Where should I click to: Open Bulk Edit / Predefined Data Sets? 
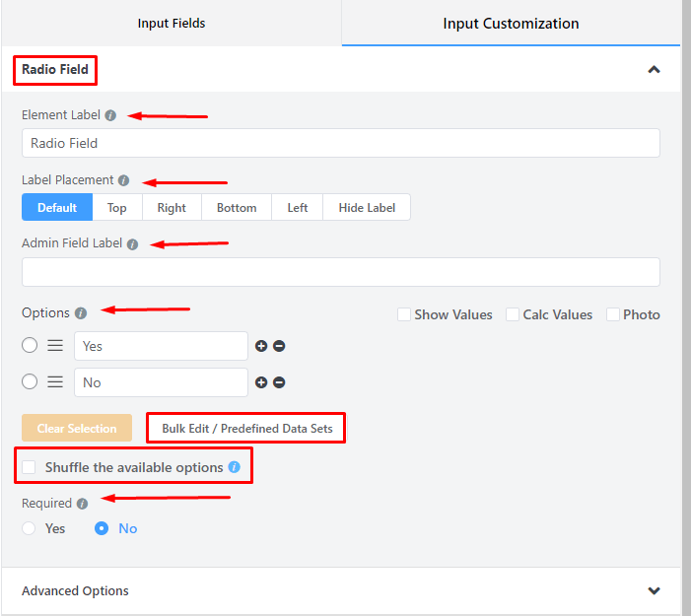coord(246,429)
